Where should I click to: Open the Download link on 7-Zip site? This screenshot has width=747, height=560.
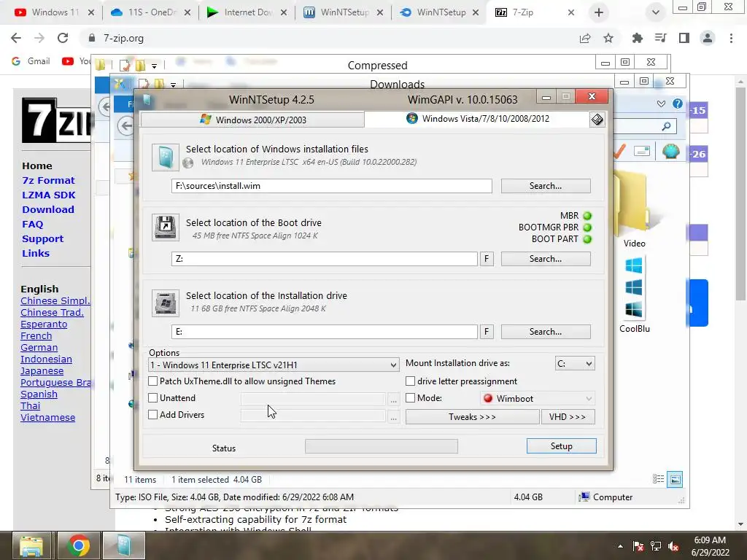coord(48,209)
